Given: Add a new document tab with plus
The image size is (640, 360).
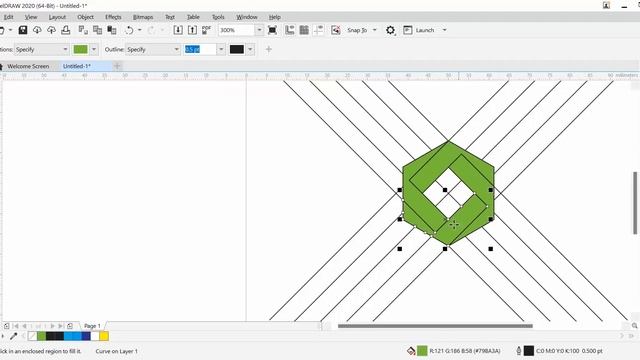Looking at the screenshot, I should [118, 66].
